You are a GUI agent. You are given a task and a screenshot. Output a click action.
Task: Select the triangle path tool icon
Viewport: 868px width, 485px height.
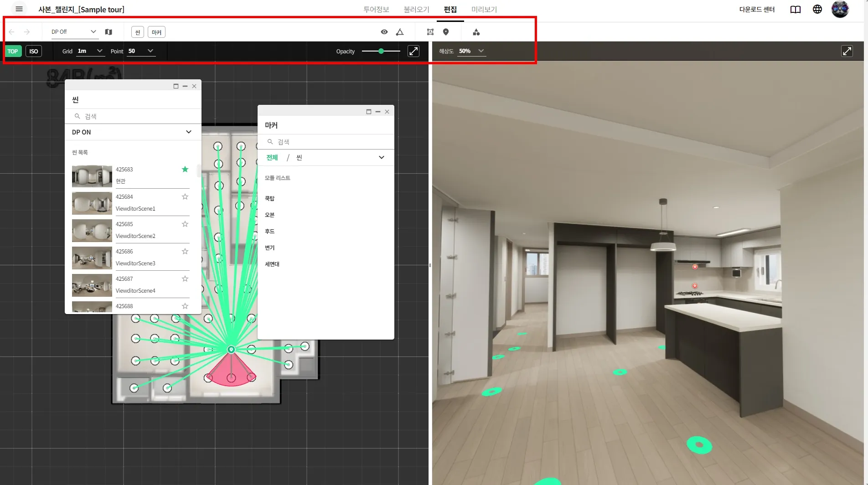[400, 32]
